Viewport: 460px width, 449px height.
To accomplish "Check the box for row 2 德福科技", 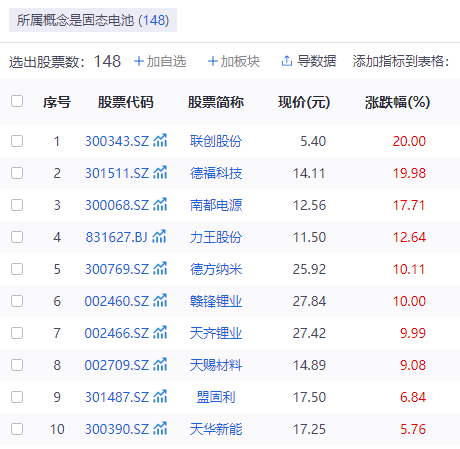I will [17, 173].
